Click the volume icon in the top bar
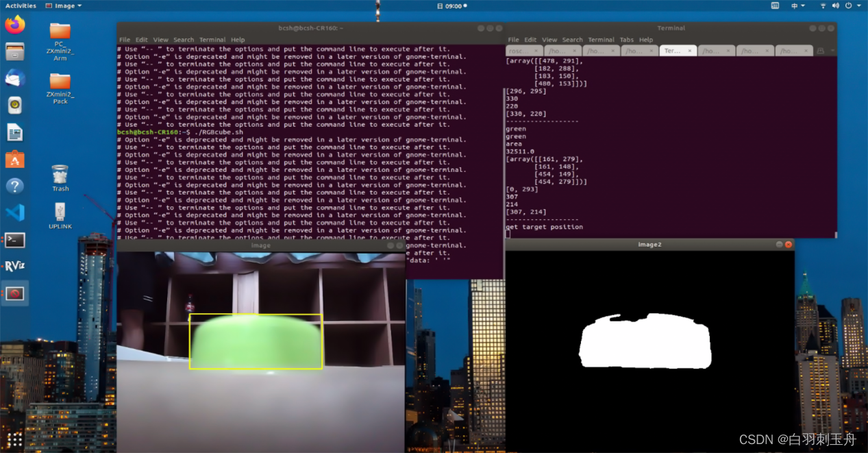868x453 pixels. [836, 5]
